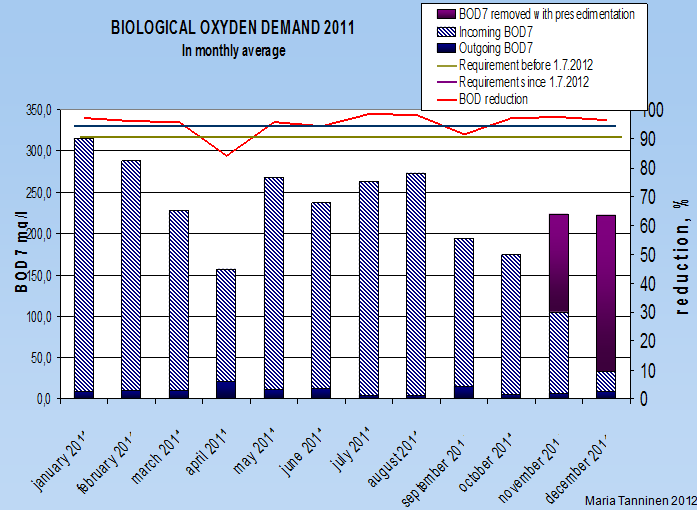Image resolution: width=697 pixels, height=510 pixels.
Task: Click the april dark blue outgoing BOD7 segment
Action: click(x=226, y=390)
